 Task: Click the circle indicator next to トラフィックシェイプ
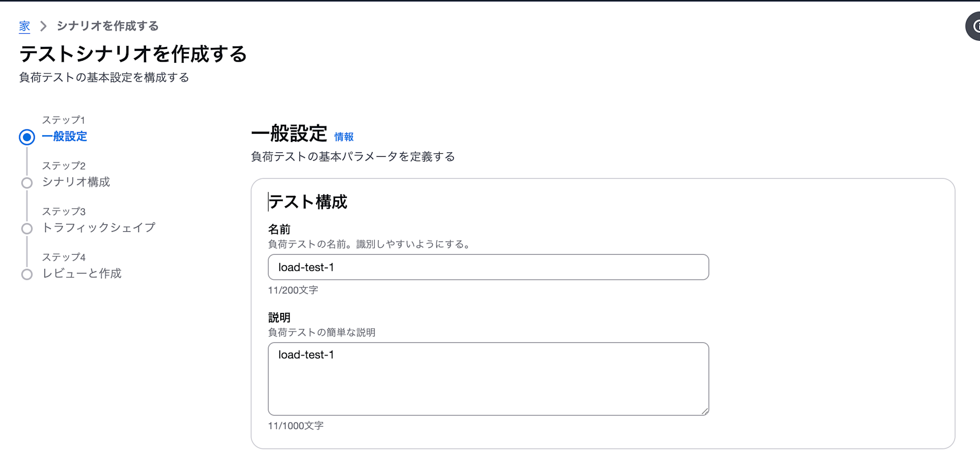pyautogui.click(x=27, y=228)
